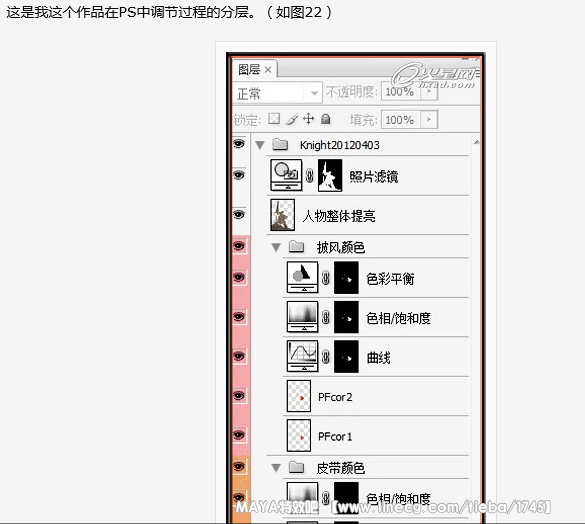Toggle lock image pixels brush icon

[292, 119]
